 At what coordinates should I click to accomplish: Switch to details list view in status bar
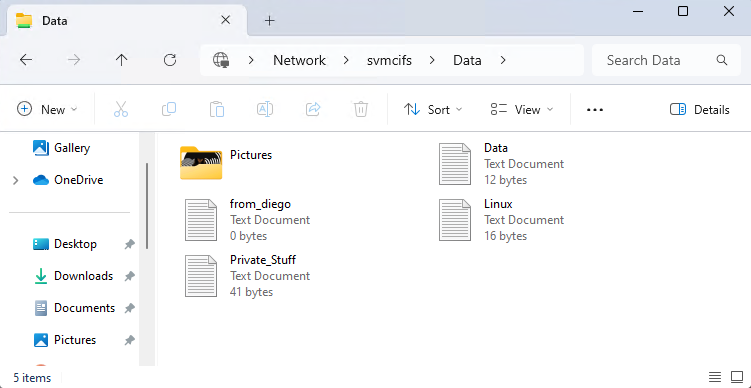715,377
